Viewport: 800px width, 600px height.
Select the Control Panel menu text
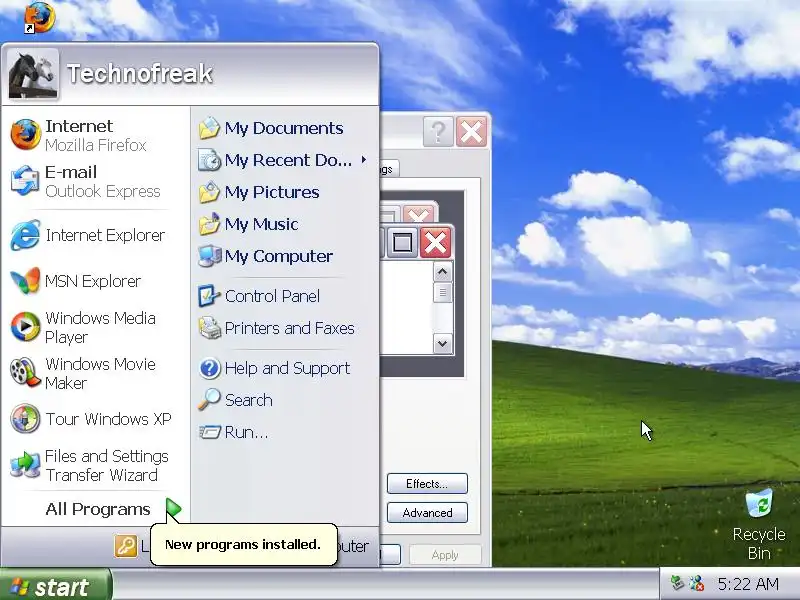(x=272, y=296)
